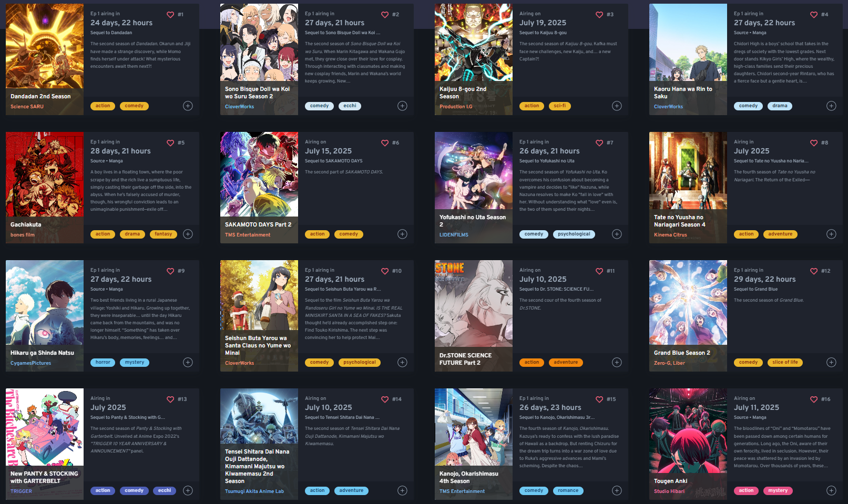Add Tougen Anki using the plus icon

(x=831, y=490)
